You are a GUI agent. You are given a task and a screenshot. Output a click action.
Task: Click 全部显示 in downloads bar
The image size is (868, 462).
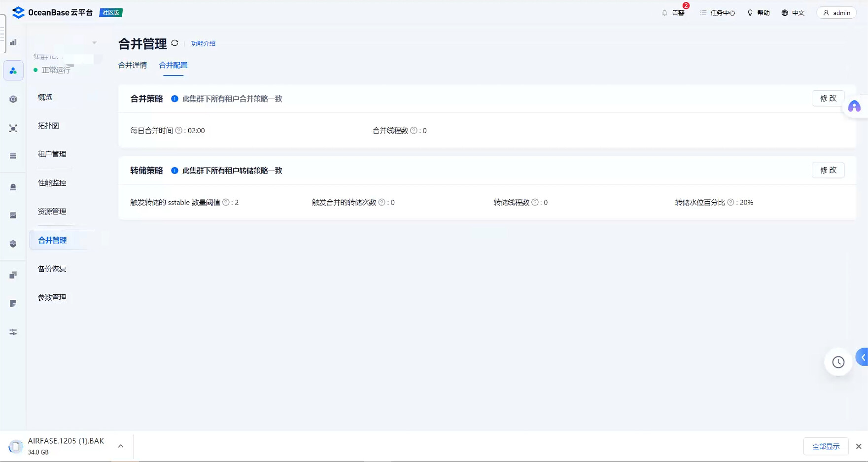tap(826, 446)
